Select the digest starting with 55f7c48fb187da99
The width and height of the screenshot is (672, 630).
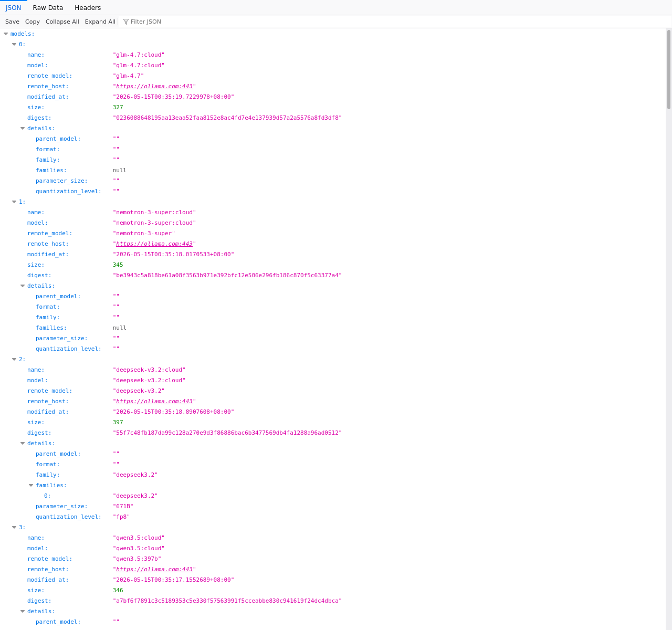227,433
